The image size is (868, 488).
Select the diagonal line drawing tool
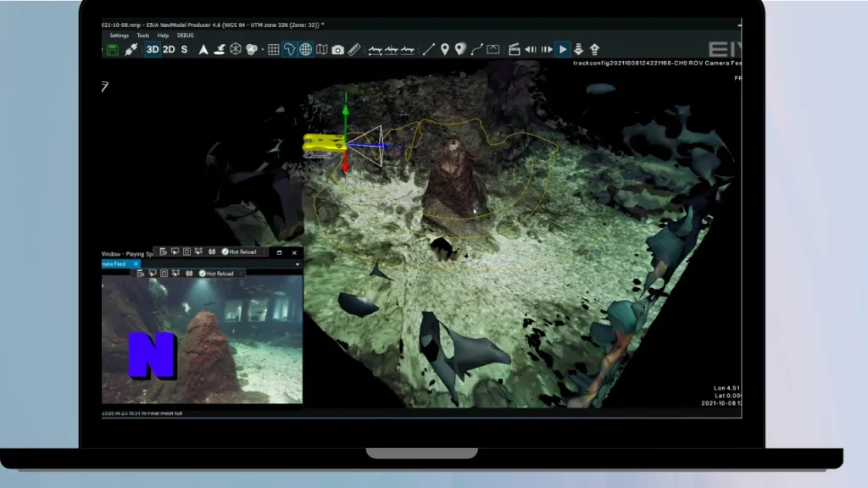point(428,49)
